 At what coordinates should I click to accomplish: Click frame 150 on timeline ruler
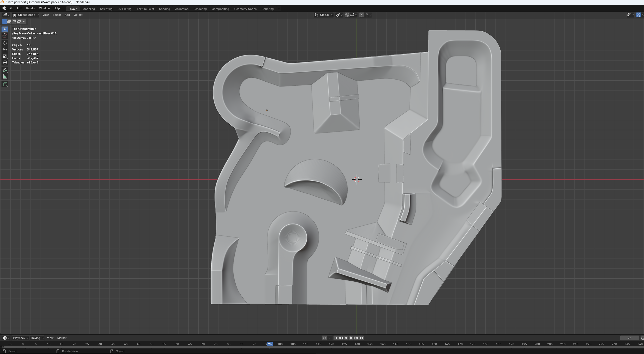tap(408, 344)
